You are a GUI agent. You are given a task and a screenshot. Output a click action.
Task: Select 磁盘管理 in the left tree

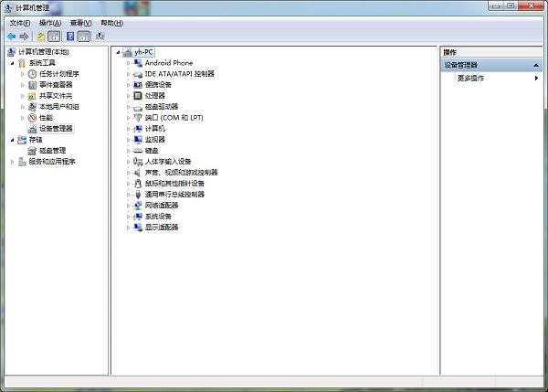point(52,151)
